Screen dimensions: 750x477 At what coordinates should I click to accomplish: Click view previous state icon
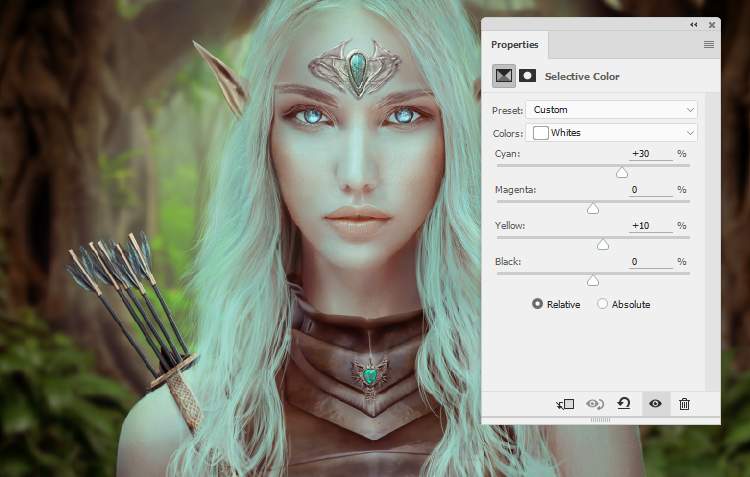click(595, 404)
